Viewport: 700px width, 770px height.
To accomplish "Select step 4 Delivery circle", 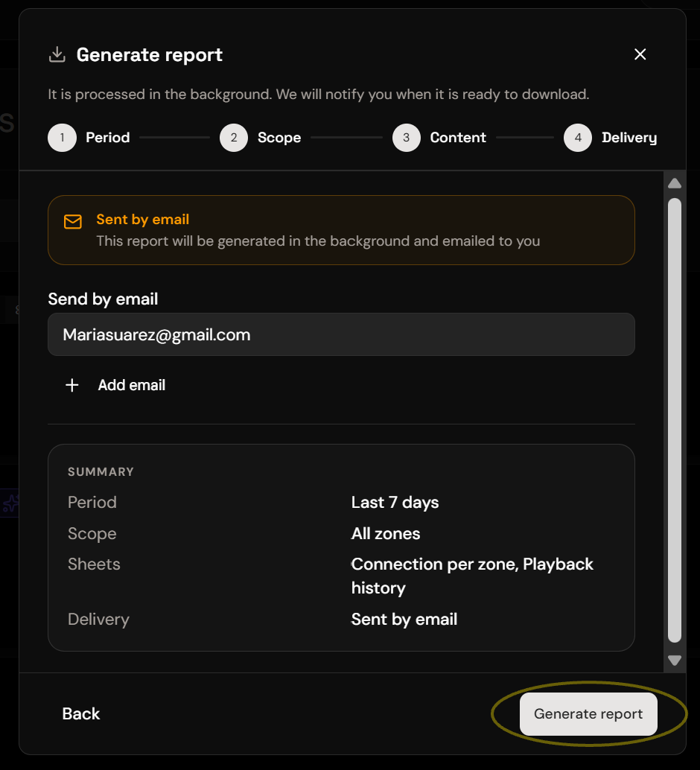I will (x=578, y=138).
